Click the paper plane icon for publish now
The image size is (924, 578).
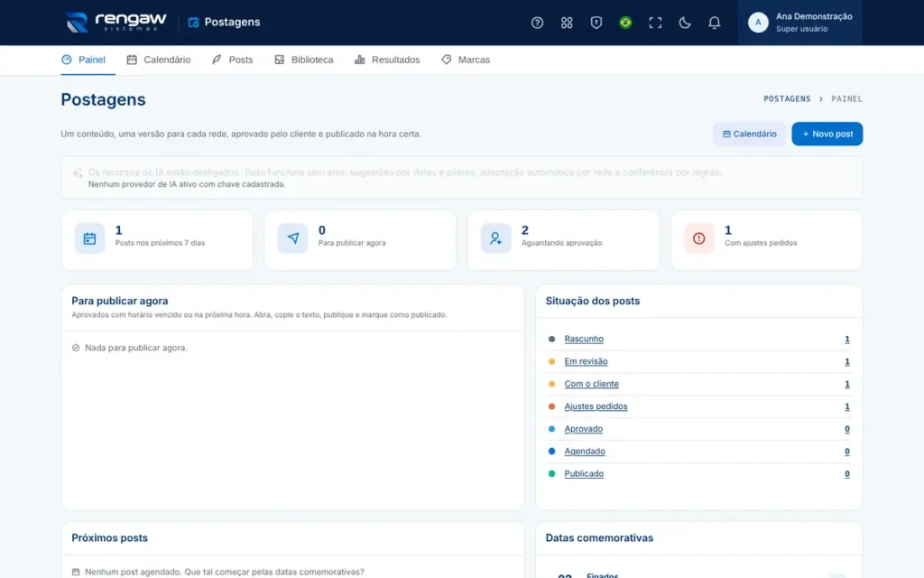click(292, 238)
